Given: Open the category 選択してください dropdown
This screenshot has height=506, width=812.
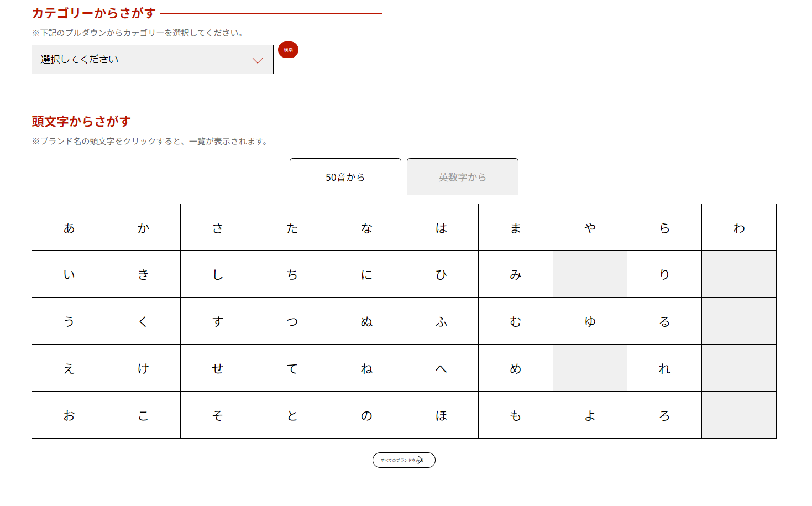Looking at the screenshot, I should point(152,60).
